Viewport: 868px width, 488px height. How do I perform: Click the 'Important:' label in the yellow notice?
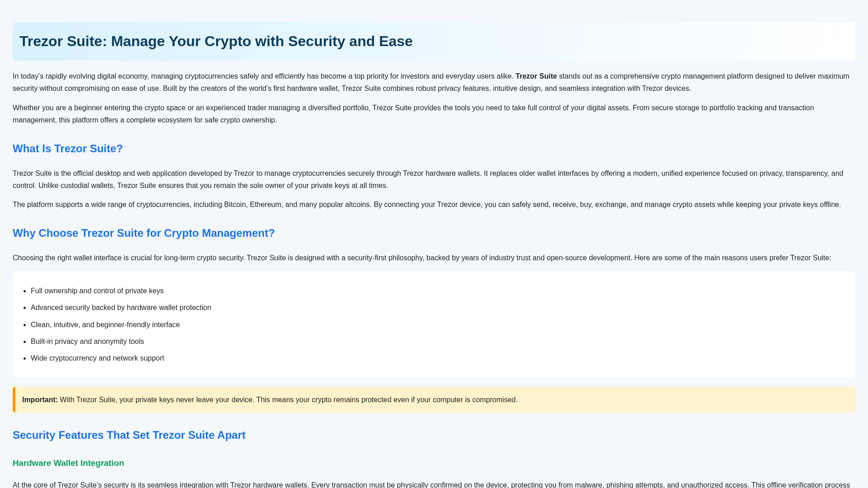pos(40,400)
